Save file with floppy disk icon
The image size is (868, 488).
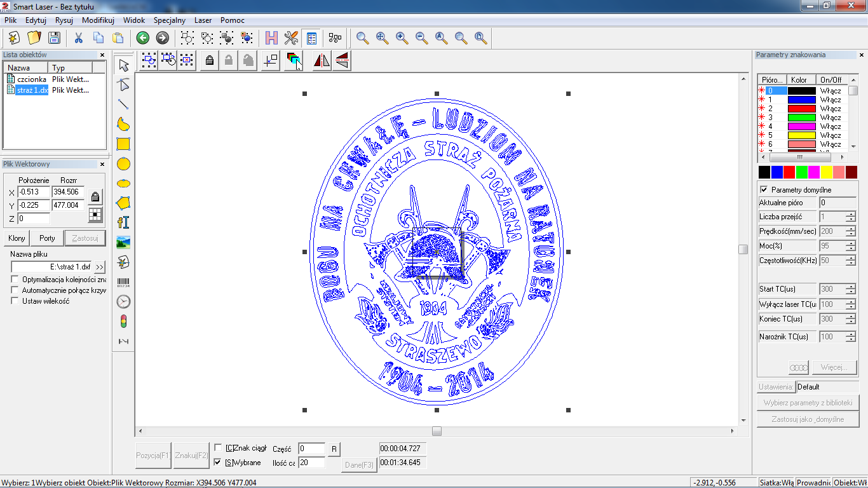click(54, 37)
